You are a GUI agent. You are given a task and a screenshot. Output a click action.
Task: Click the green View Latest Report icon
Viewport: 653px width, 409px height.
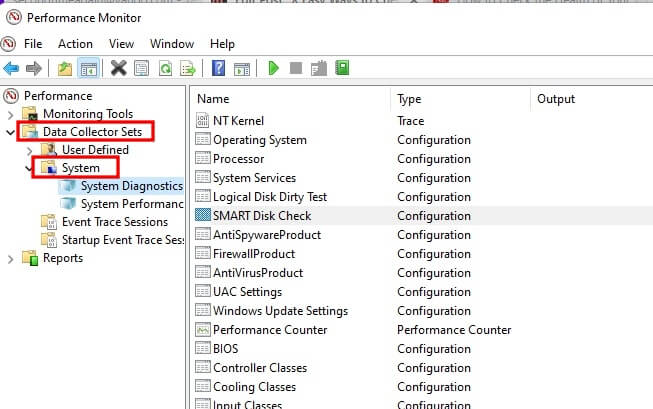point(342,68)
